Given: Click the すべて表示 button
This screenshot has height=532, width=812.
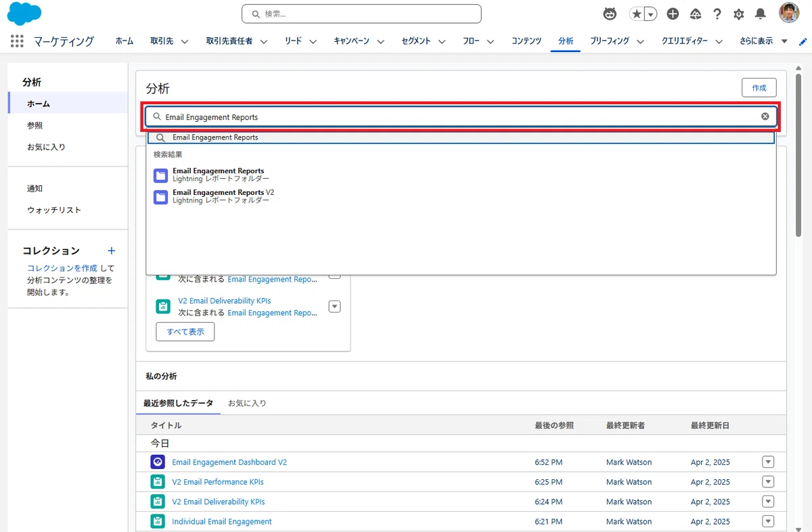Looking at the screenshot, I should coord(185,332).
